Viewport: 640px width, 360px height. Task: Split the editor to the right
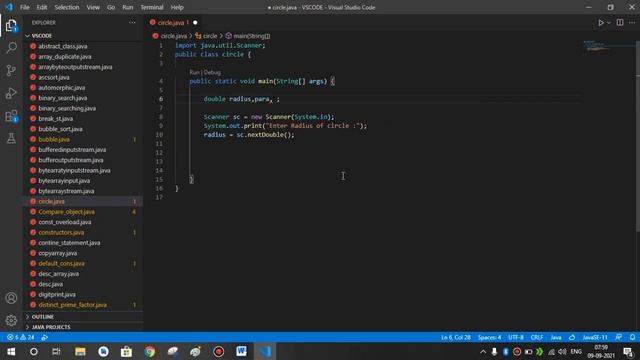(620, 23)
